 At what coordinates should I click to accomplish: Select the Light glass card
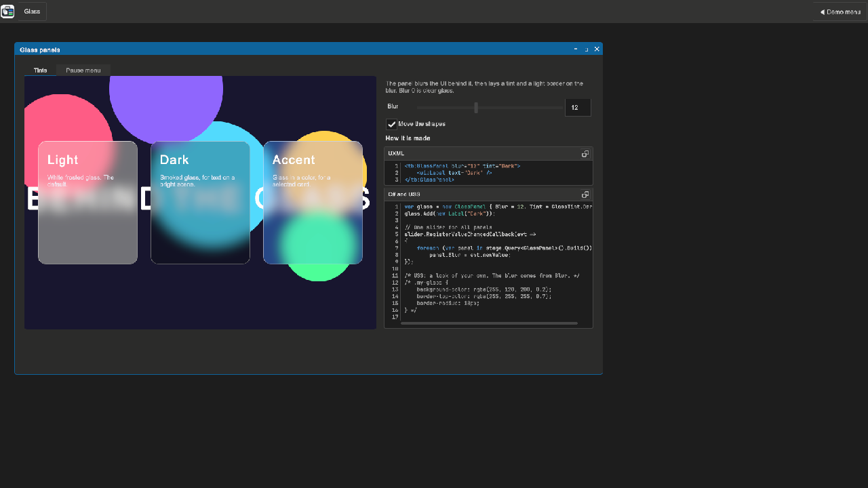click(x=88, y=203)
